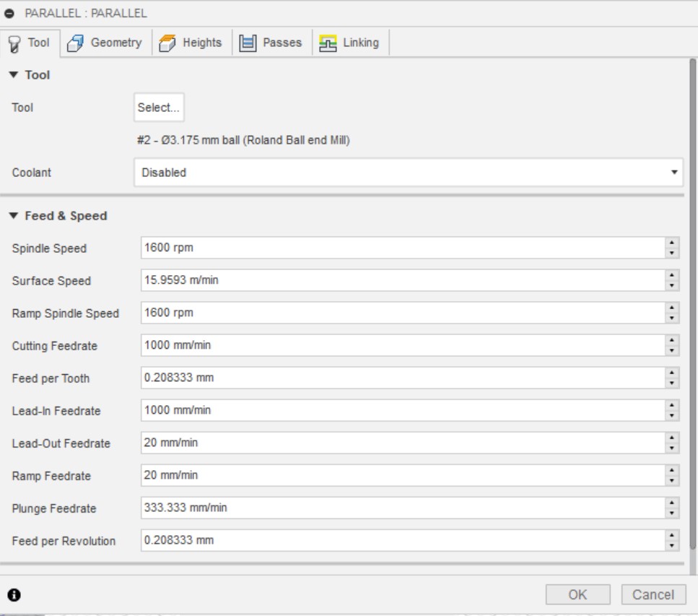Image resolution: width=698 pixels, height=616 pixels.
Task: Decrease Cutting Feedrate with down arrow
Action: pyautogui.click(x=672, y=350)
